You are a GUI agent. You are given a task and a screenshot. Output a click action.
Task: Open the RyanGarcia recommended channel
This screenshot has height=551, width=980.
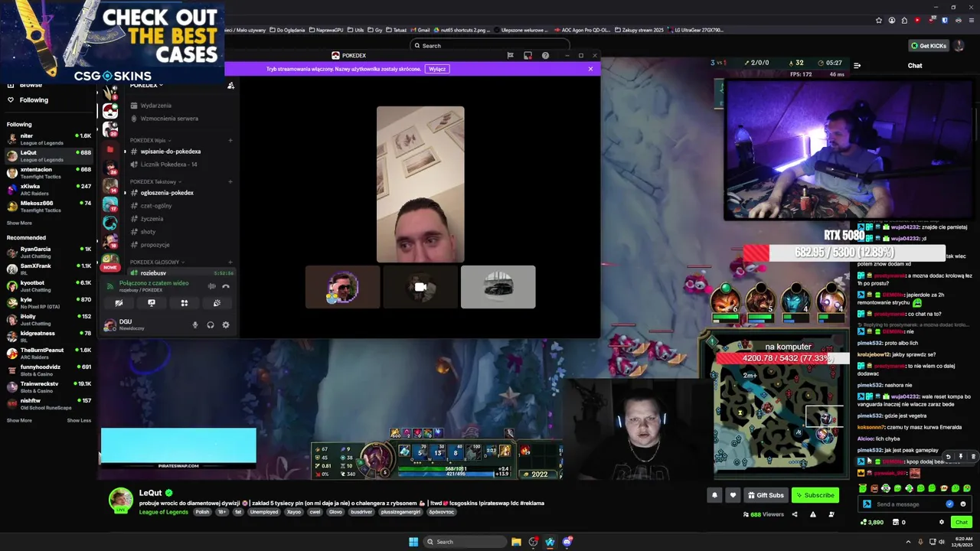point(49,253)
